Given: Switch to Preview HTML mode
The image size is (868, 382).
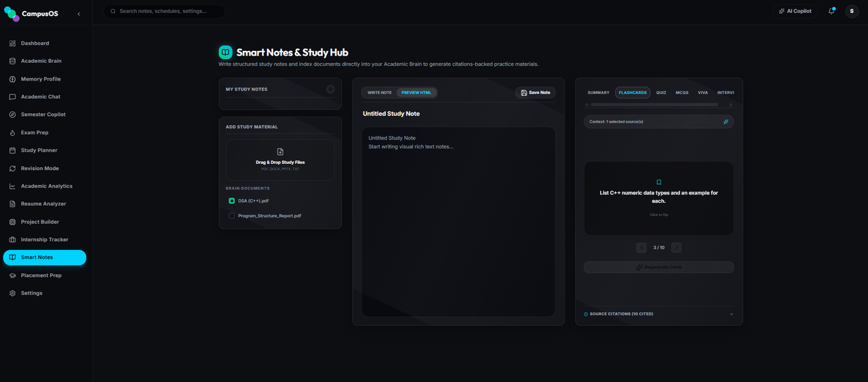Looking at the screenshot, I should [x=416, y=93].
